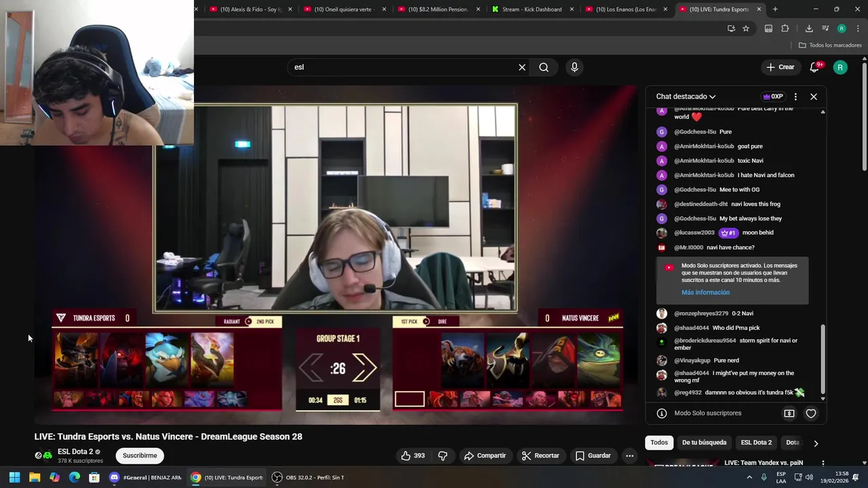Open Chrome extensions puzzle icon

[785, 28]
